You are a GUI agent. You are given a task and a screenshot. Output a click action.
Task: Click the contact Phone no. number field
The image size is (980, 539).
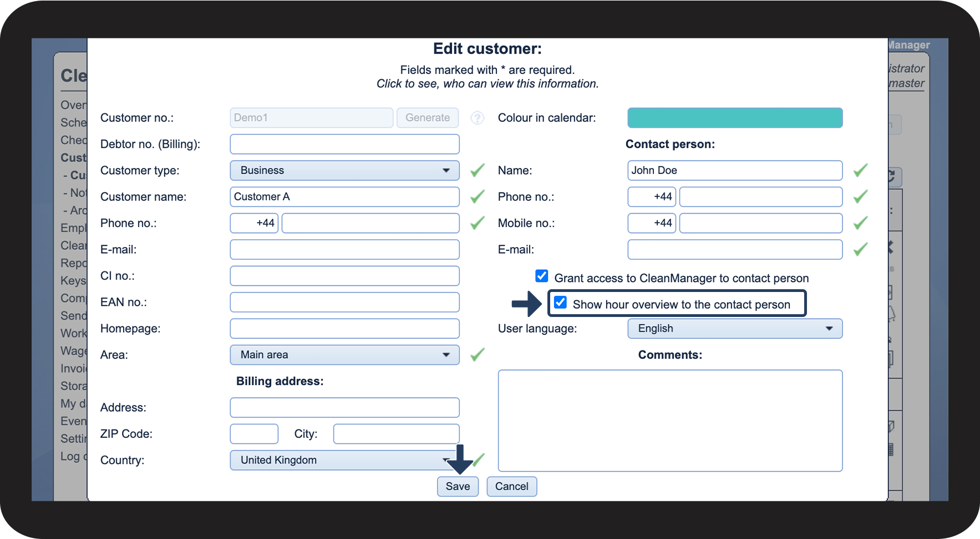(x=761, y=197)
